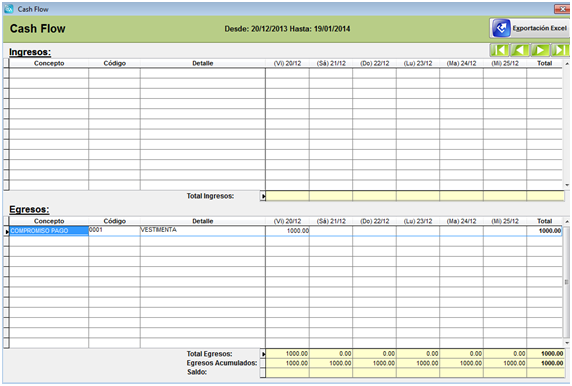Click Egresos (Vi) 20/12 column header

click(x=287, y=221)
